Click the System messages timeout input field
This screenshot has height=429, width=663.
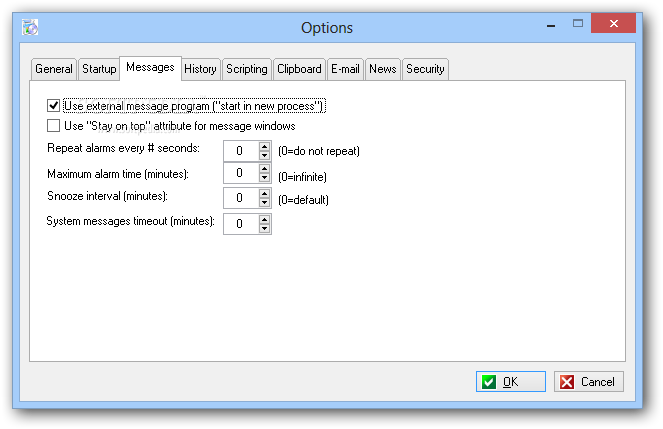click(241, 224)
